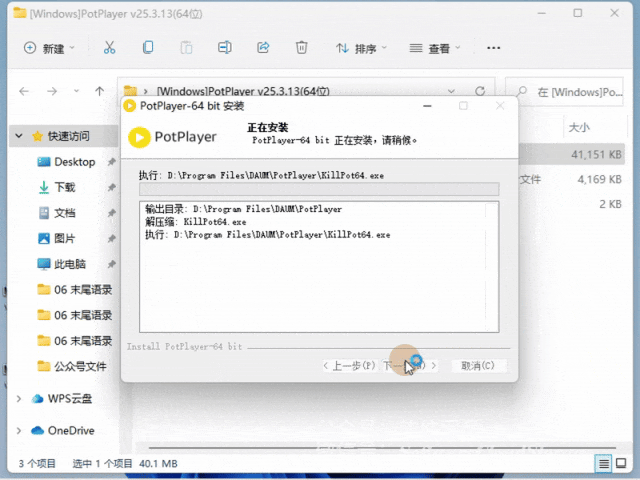The width and height of the screenshot is (640, 480).
Task: Open the three-dots more options menu
Action: pyautogui.click(x=493, y=48)
